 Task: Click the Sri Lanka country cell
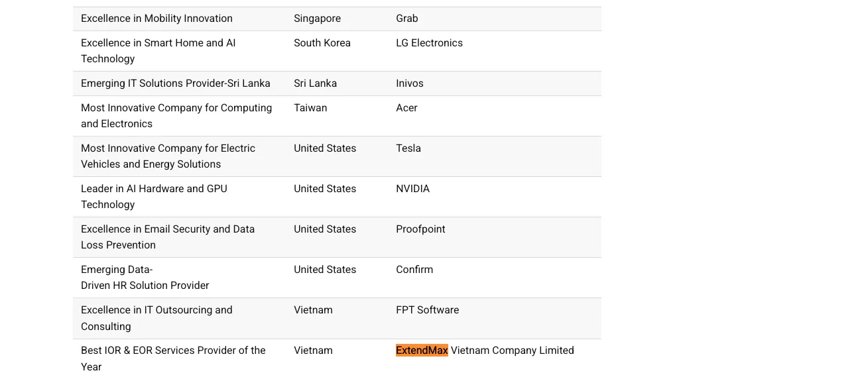315,83
